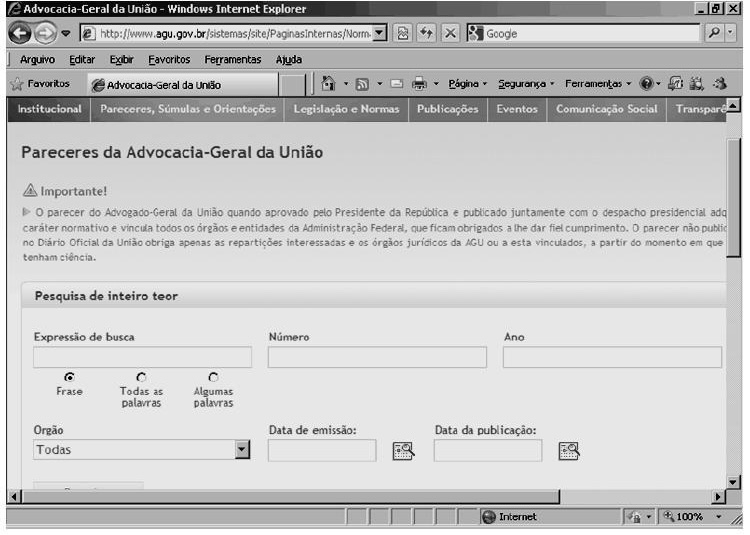Screen dimensions: 750x535
Task: Click the Help question mark icon
Action: click(646, 84)
